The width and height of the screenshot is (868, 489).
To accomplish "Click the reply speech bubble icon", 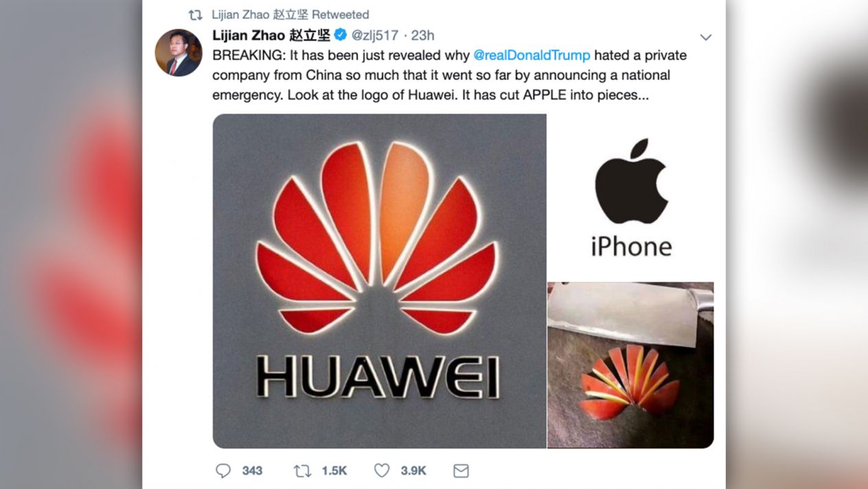I will [223, 470].
